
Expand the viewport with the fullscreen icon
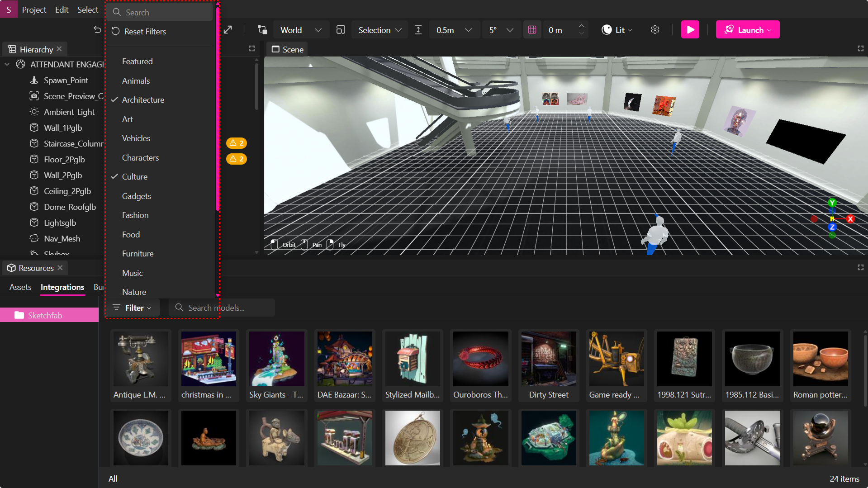click(861, 48)
